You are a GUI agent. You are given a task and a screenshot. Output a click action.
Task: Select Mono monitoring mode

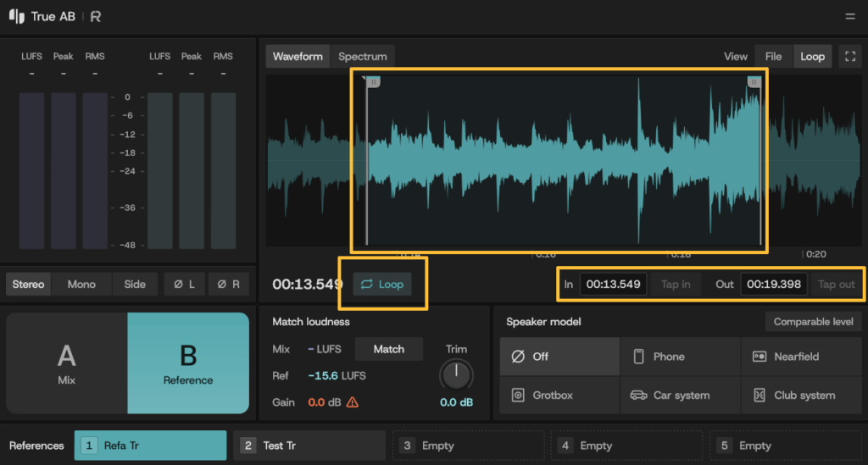click(81, 285)
